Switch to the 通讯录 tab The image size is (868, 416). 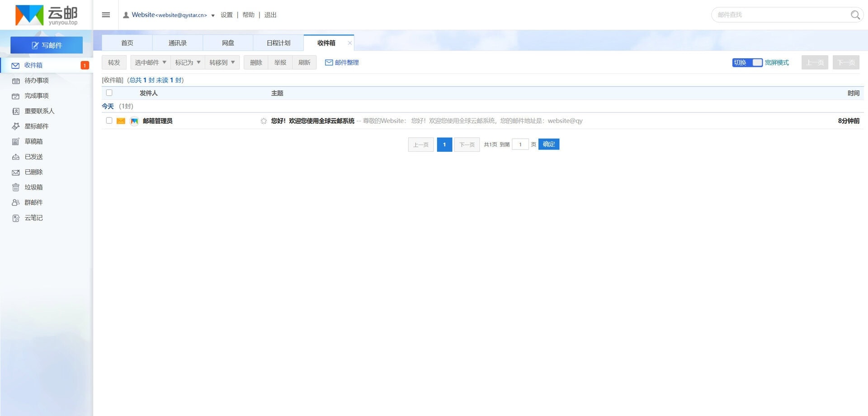pos(177,42)
